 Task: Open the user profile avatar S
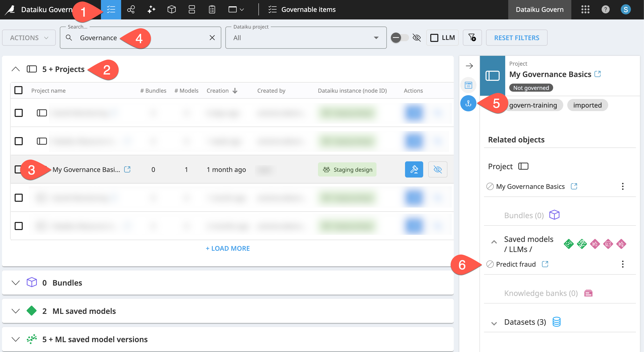tap(626, 10)
